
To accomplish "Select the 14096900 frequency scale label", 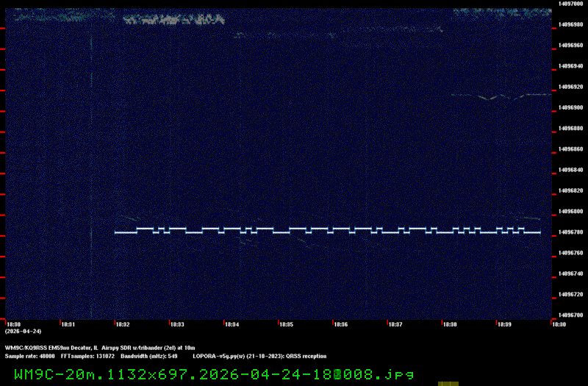I will pyautogui.click(x=571, y=107).
